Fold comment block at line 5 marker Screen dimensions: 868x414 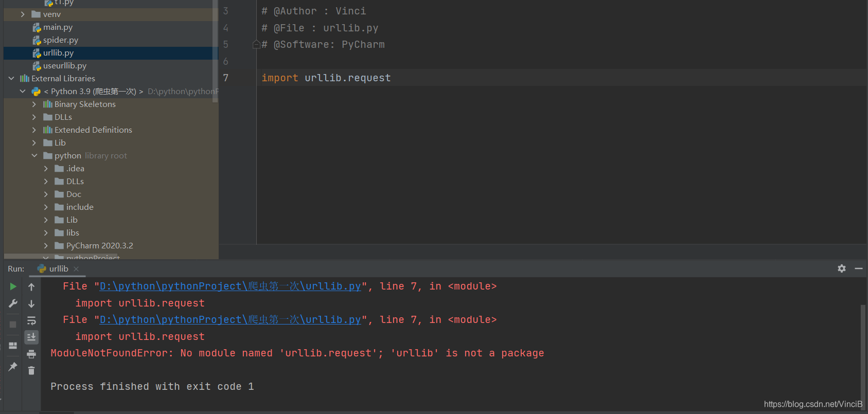(x=256, y=45)
